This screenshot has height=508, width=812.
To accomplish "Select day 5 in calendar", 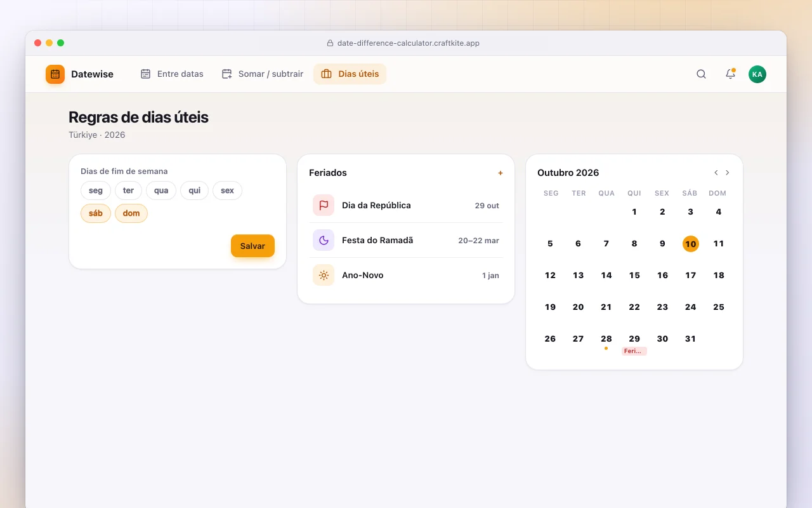I will [550, 244].
